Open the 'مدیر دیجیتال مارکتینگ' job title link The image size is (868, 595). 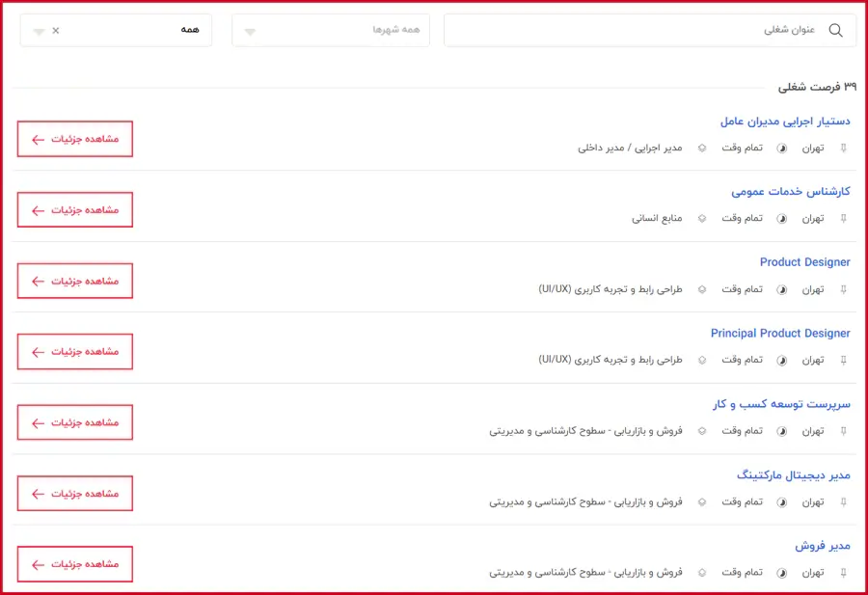(x=793, y=475)
